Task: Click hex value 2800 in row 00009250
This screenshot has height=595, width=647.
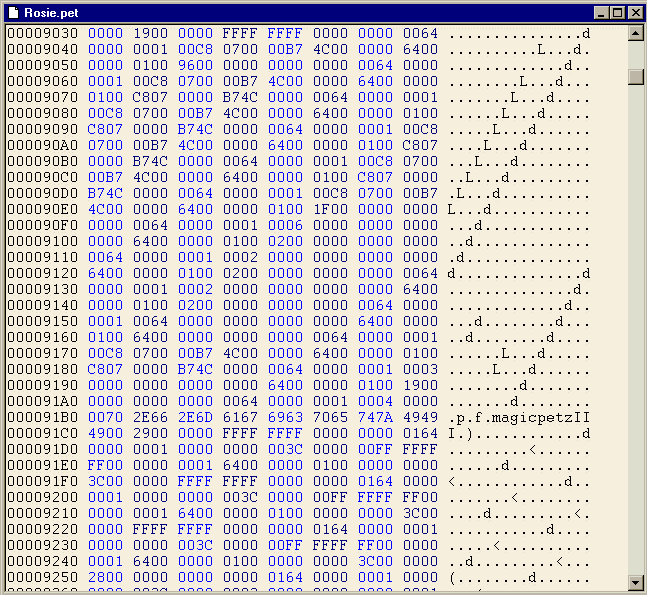Action: 105,577
